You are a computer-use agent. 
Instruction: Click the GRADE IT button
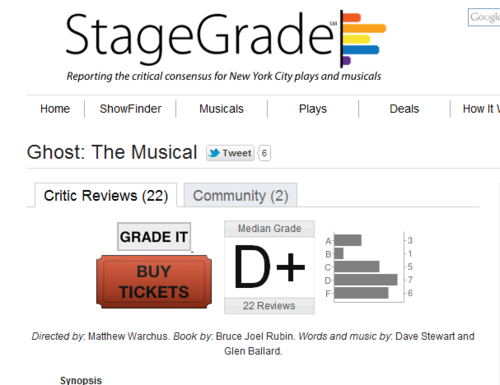[154, 237]
